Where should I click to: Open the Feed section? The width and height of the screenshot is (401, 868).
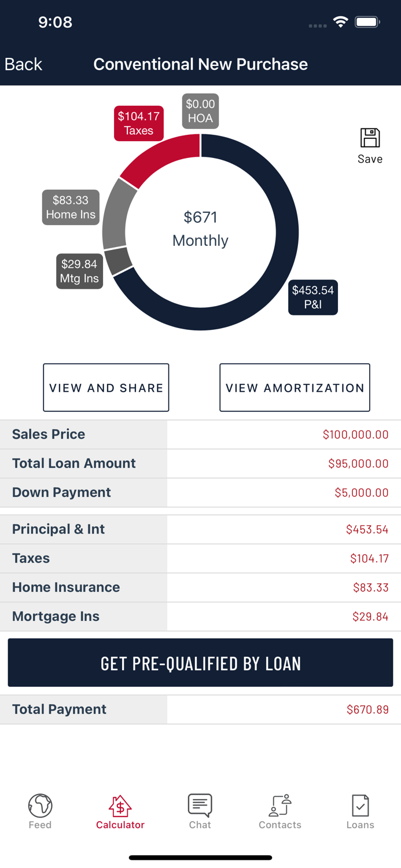pos(39,810)
